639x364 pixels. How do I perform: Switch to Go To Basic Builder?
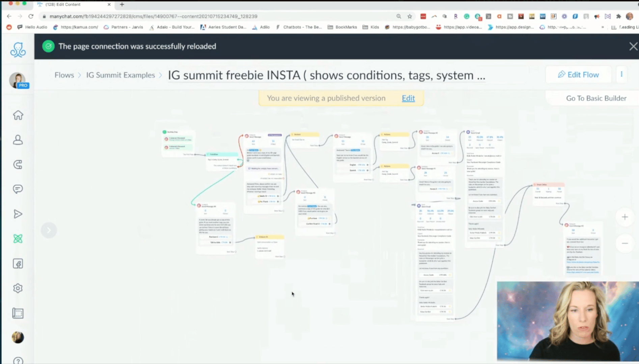click(x=596, y=98)
